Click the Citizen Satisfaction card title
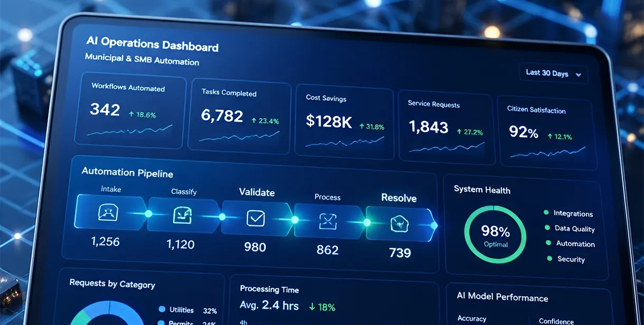The image size is (644, 325). (536, 110)
